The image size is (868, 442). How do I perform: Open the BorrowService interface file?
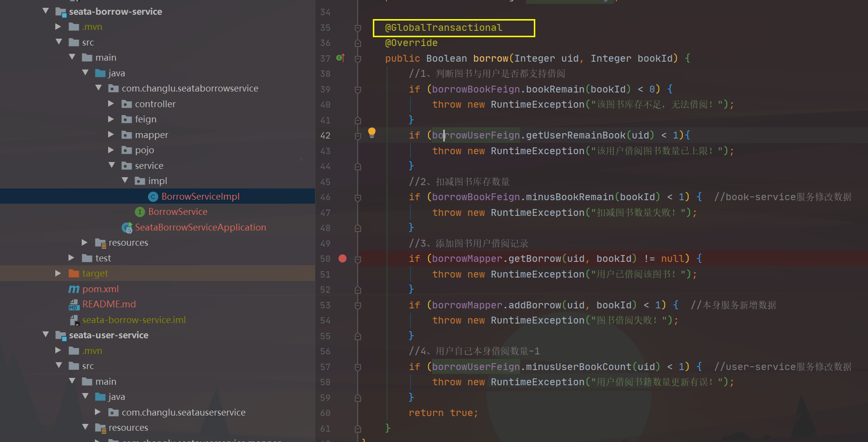(178, 211)
